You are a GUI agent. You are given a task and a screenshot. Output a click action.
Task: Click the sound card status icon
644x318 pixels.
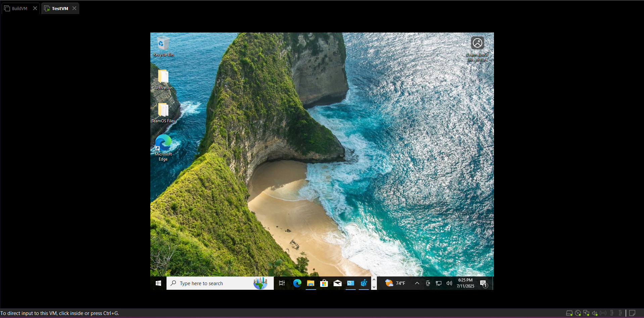coord(595,313)
